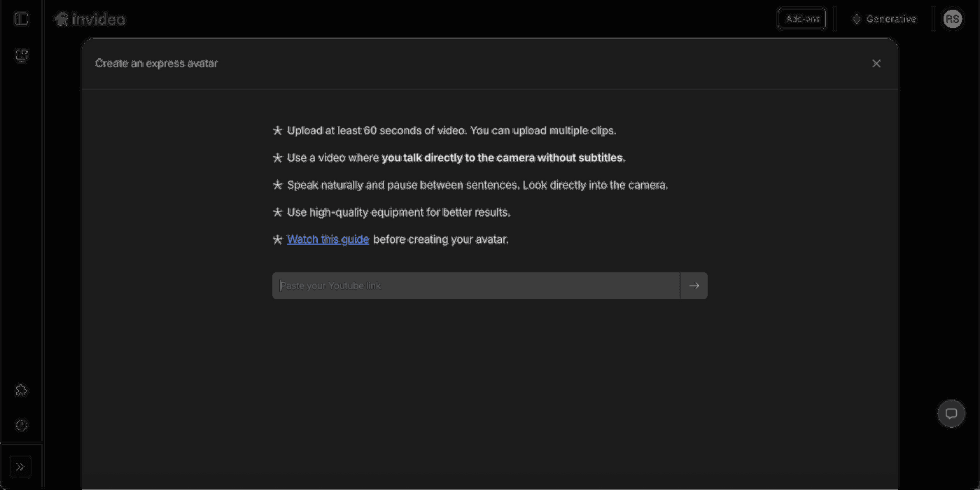980x490 pixels.
Task: Open the RS profile avatar menu
Action: [x=952, y=19]
